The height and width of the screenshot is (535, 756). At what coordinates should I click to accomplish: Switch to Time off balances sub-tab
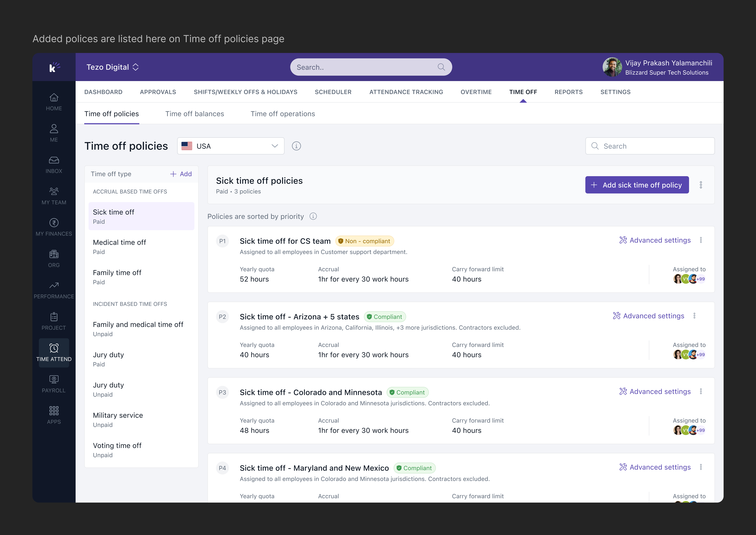pos(195,114)
